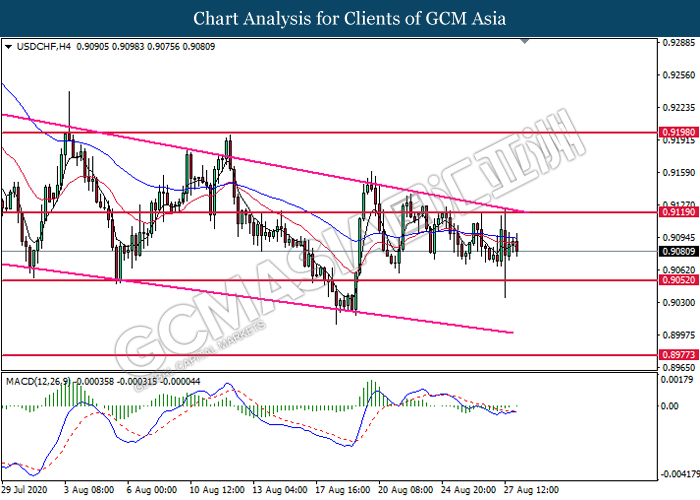The width and height of the screenshot is (700, 500).
Task: Select the 0.90520 red price level tag
Action: 679,280
